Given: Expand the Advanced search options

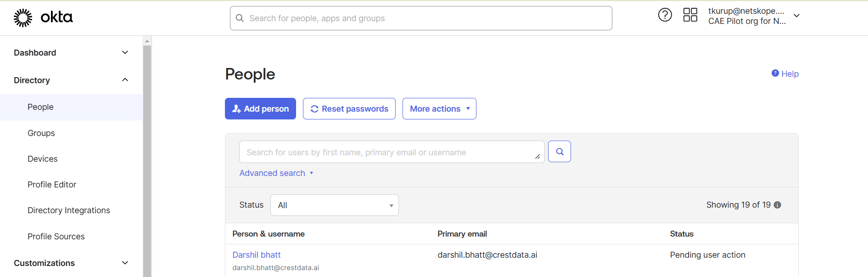Looking at the screenshot, I should click(276, 173).
